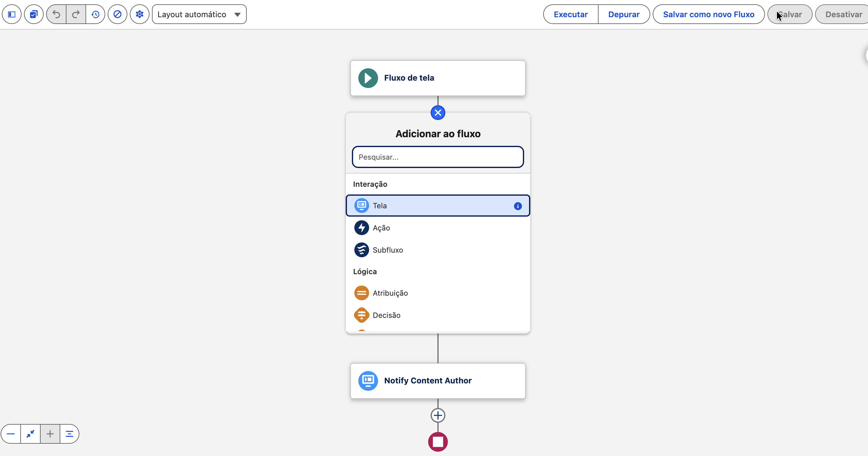
Task: Select the Ação element option
Action: [x=438, y=228]
